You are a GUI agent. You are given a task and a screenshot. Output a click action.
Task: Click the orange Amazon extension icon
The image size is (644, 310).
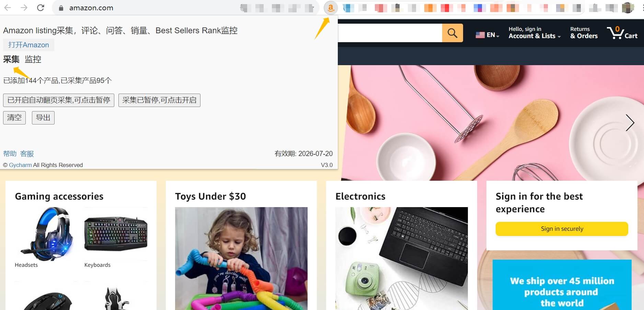tap(331, 8)
